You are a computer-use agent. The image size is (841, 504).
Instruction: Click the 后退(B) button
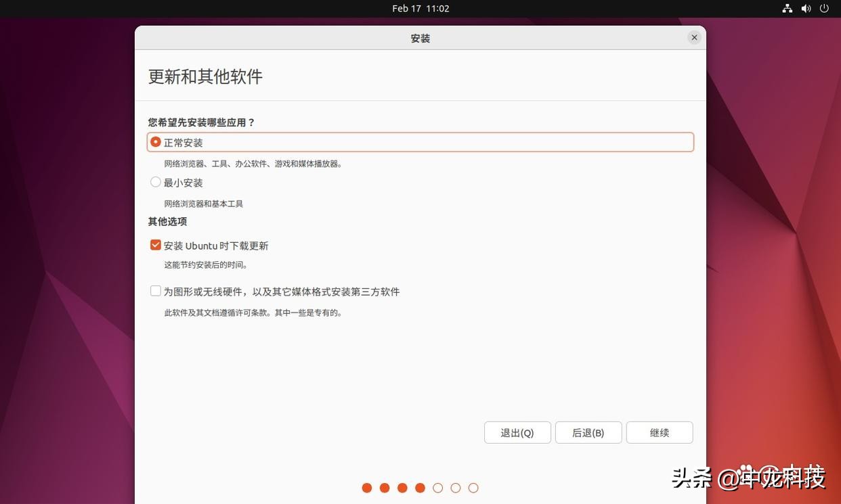tap(588, 432)
